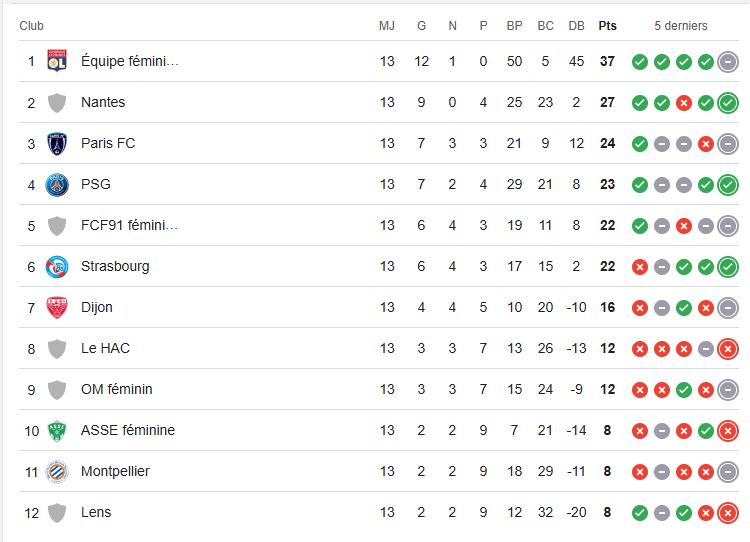Click Lens's most recent loss icon
Viewport: 750px width, 542px height.
click(728, 513)
